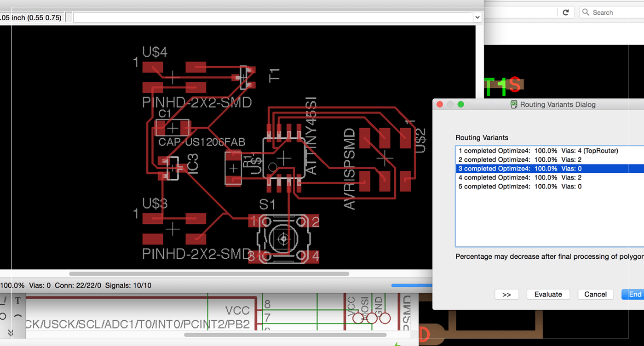Cancel the Routing Variants dialog

[x=595, y=295]
